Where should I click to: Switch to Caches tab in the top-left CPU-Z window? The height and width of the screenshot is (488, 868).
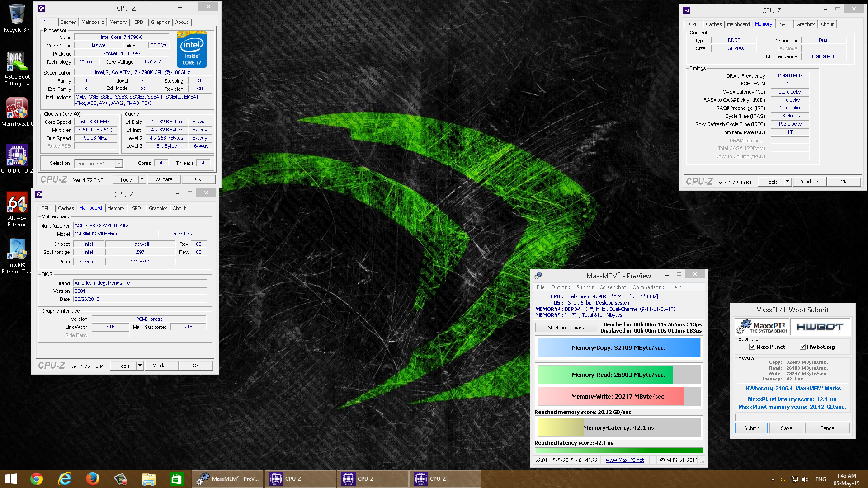point(68,22)
